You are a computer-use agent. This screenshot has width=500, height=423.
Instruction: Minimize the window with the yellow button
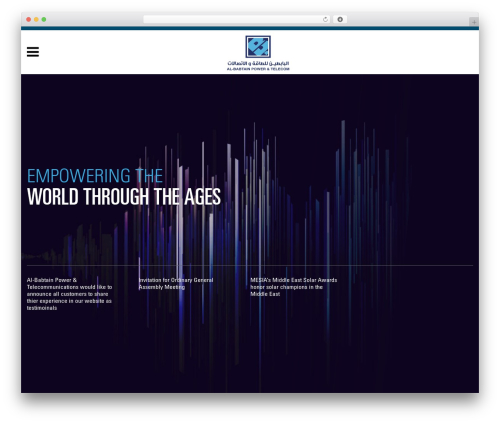pos(36,20)
